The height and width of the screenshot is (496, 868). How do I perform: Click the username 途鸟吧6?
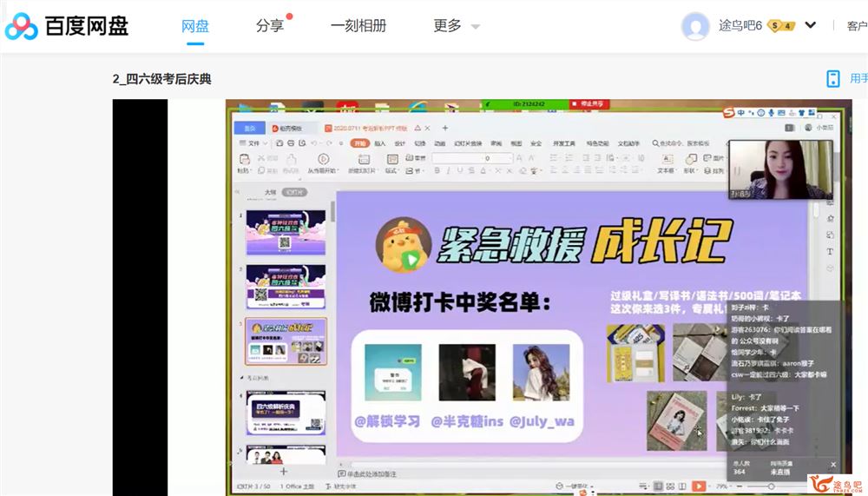740,25
